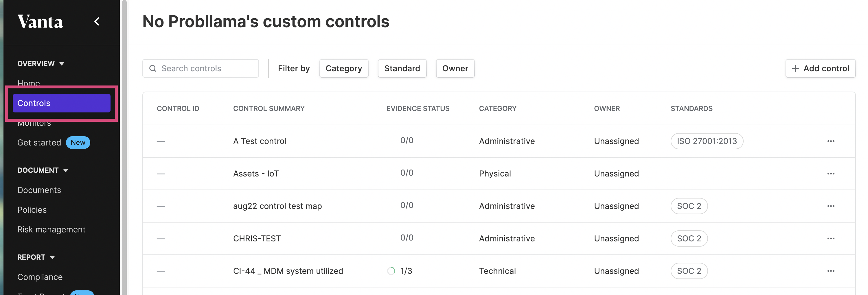868x295 pixels.
Task: Click Administrative category of CHRIS-TEST
Action: (x=507, y=238)
